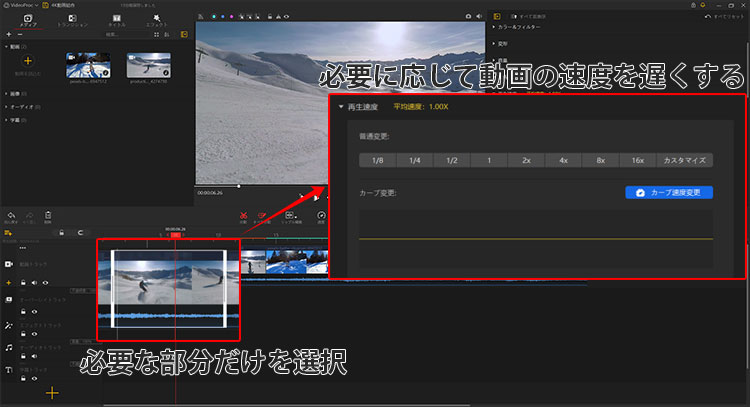Click the round yellow plus to import video
Image resolution: width=750 pixels, height=407 pixels.
28,61
